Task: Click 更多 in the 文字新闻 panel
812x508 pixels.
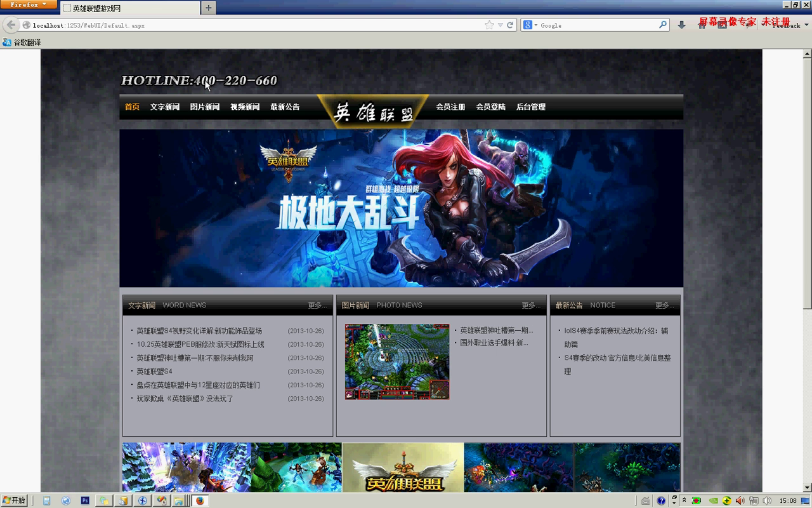Action: click(x=317, y=305)
